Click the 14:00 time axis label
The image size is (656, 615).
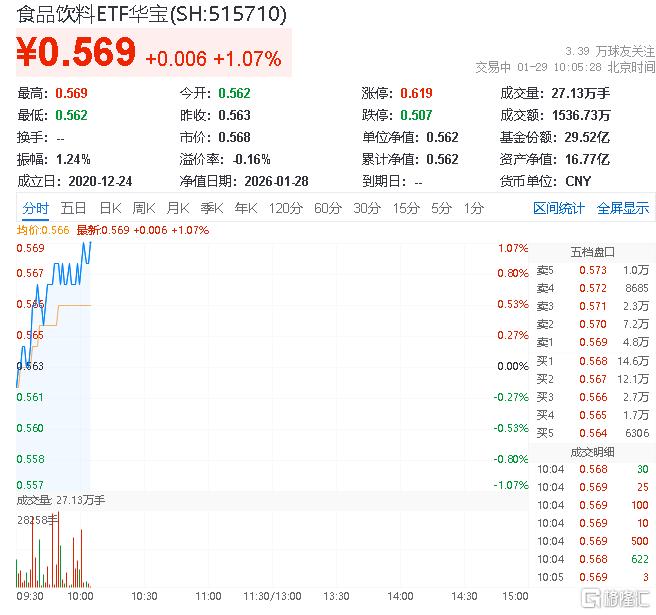[x=400, y=596]
